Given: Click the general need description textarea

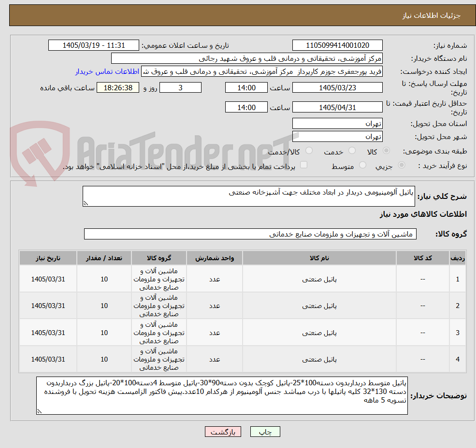Looking at the screenshot, I should coord(248,196).
